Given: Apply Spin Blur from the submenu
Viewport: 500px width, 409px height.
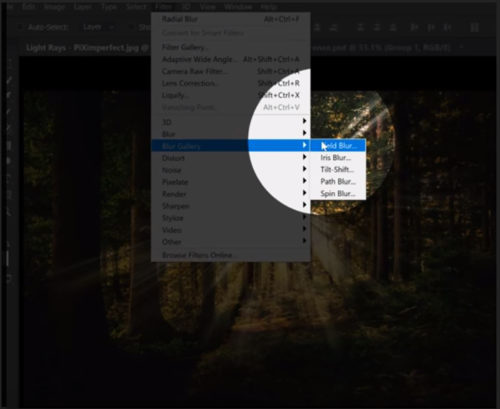Looking at the screenshot, I should click(x=338, y=193).
